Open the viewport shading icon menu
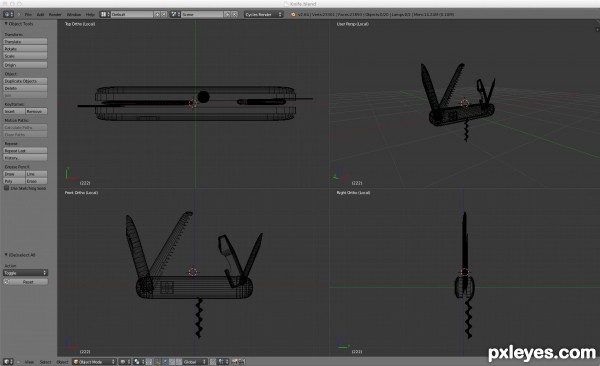The image size is (600, 366). 124,361
